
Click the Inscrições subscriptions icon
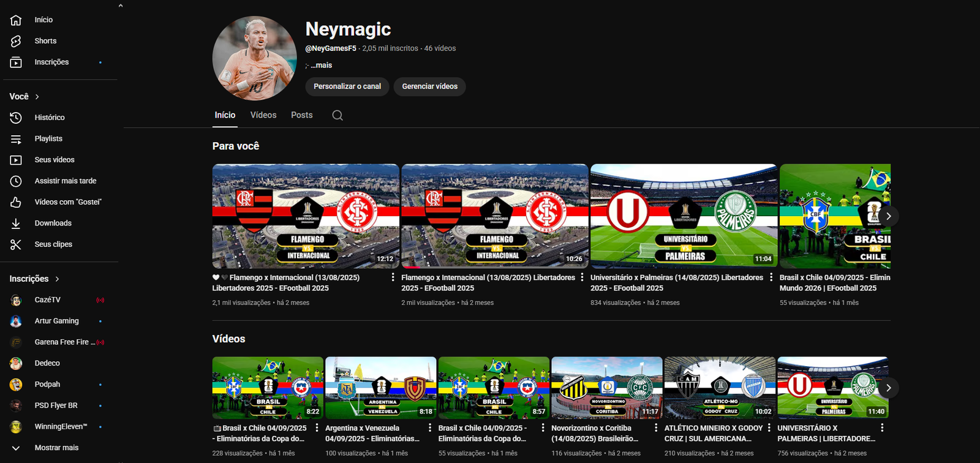click(16, 62)
